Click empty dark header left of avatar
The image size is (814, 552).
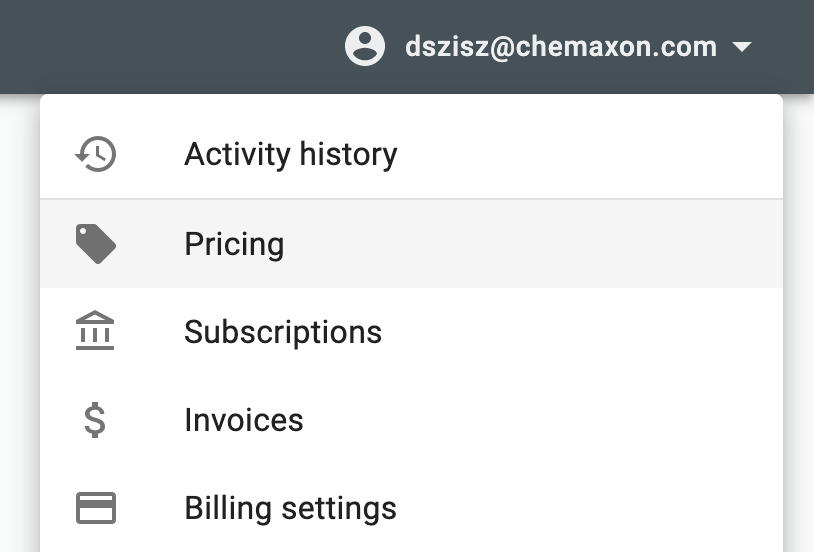[x=170, y=46]
